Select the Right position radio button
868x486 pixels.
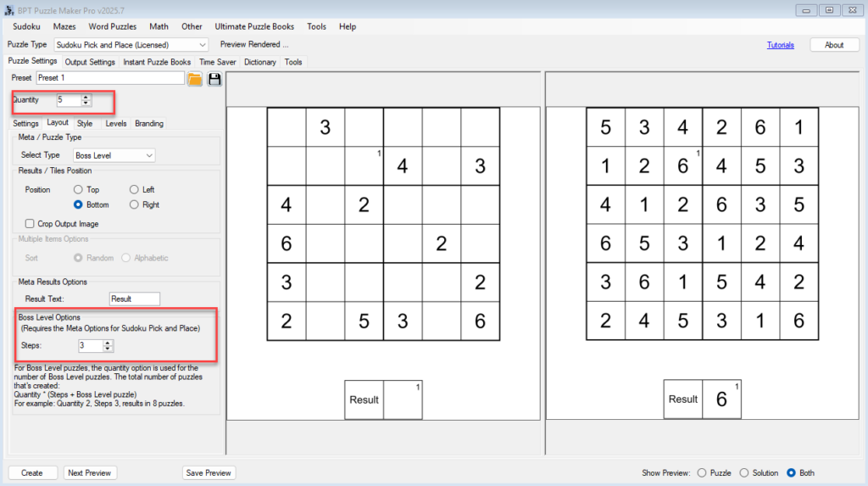pyautogui.click(x=135, y=205)
